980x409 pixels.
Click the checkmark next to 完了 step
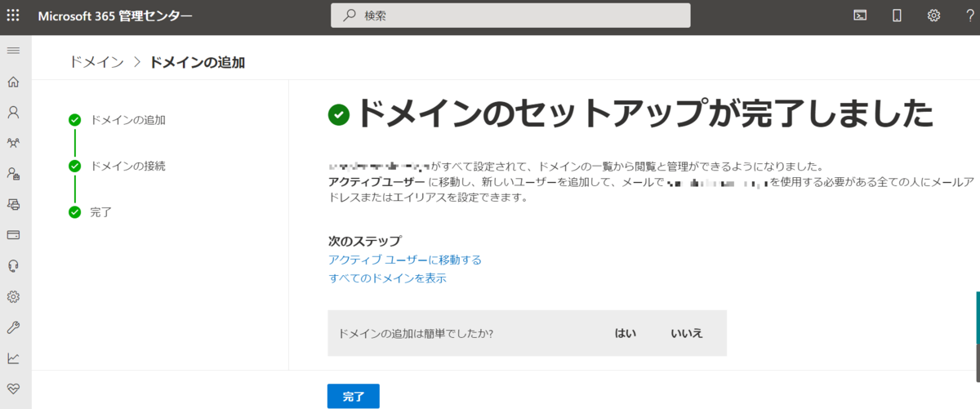tap(75, 212)
